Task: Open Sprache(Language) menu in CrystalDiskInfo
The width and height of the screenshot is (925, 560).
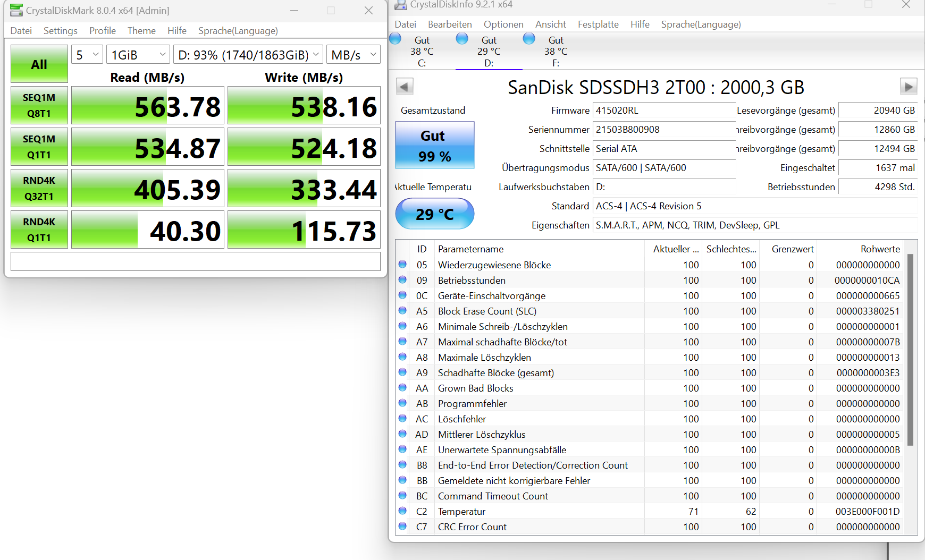Action: click(701, 24)
